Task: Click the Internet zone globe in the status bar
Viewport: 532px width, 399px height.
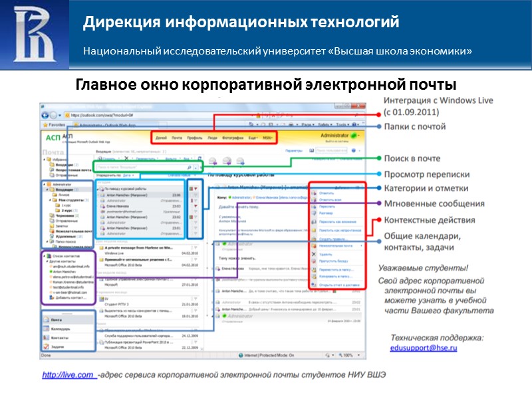Action: [x=241, y=355]
